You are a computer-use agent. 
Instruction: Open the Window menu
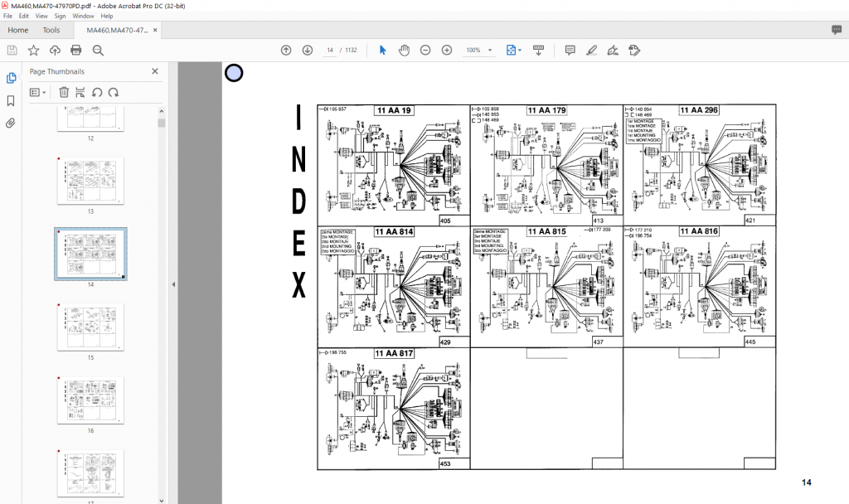pos(83,16)
